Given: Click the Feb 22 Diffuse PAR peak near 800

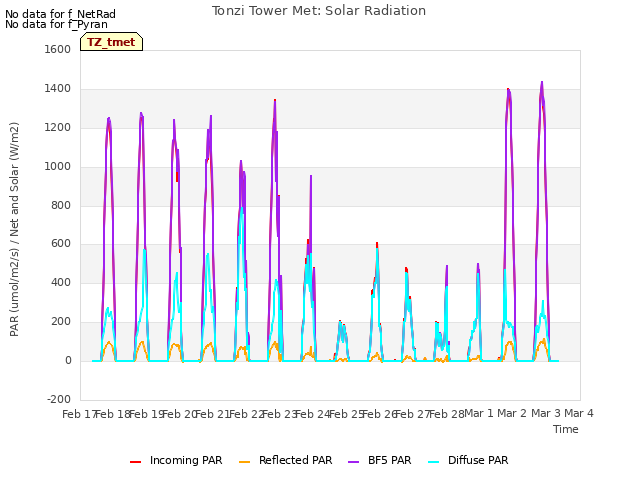Looking at the screenshot, I should click(x=242, y=208).
